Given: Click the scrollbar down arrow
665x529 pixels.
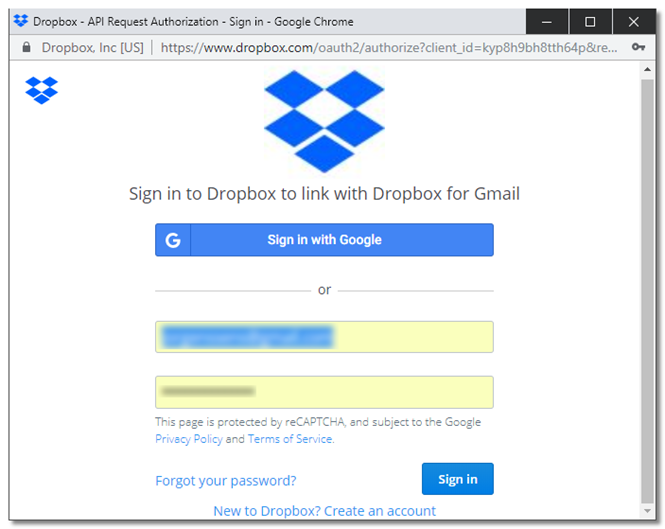Looking at the screenshot, I should click(x=647, y=511).
